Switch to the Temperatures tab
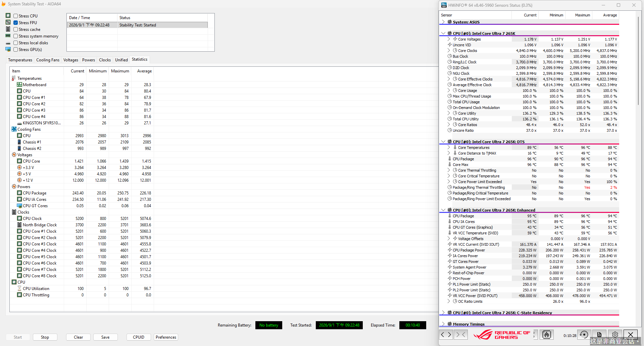The image size is (644, 346). click(20, 60)
